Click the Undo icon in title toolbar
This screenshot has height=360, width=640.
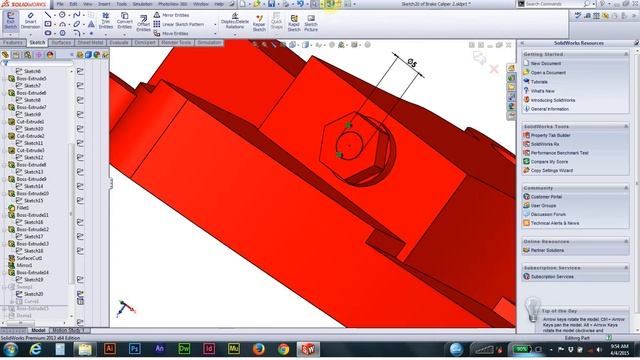point(300,4)
